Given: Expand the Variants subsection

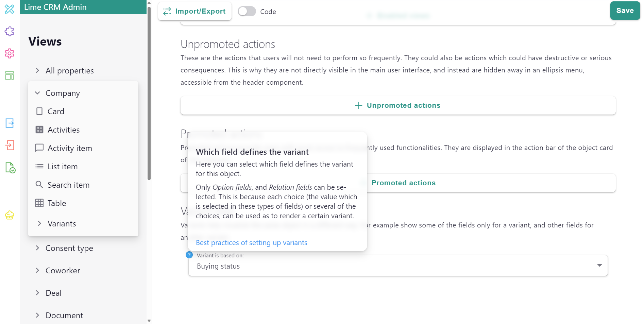Looking at the screenshot, I should [39, 224].
